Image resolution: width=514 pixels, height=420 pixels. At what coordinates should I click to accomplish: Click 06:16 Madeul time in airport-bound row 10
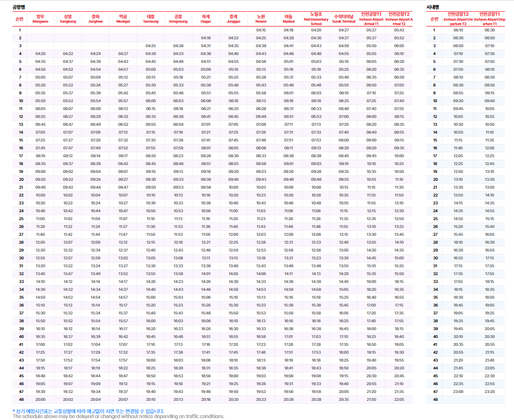coord(288,101)
